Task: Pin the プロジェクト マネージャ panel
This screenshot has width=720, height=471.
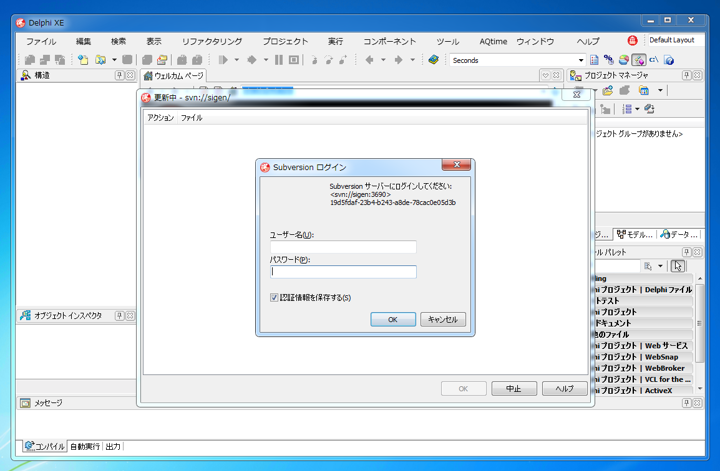Action: point(686,75)
